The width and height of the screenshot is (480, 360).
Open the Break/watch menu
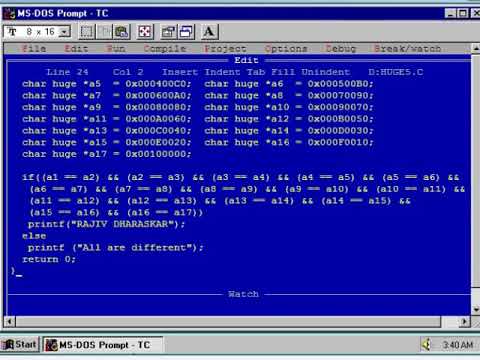(407, 49)
